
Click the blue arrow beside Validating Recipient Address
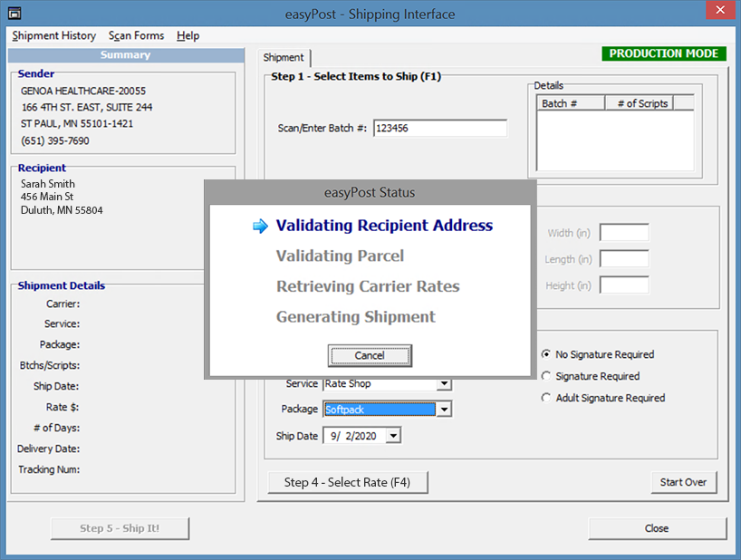click(x=261, y=227)
